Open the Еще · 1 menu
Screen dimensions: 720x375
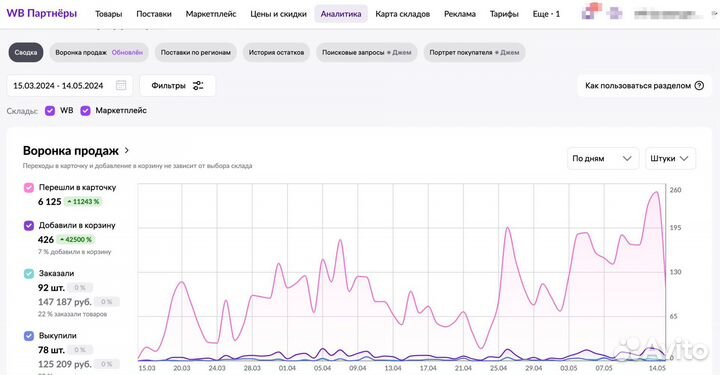click(546, 14)
